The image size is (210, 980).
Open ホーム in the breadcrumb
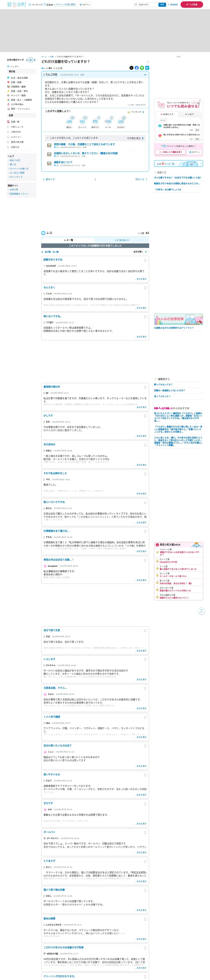coord(44,57)
